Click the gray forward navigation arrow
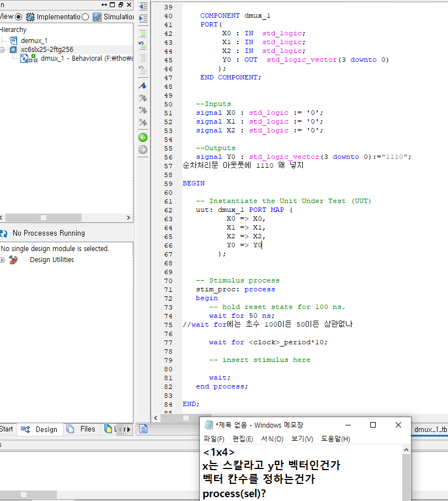This screenshot has height=501, width=448. point(143,150)
